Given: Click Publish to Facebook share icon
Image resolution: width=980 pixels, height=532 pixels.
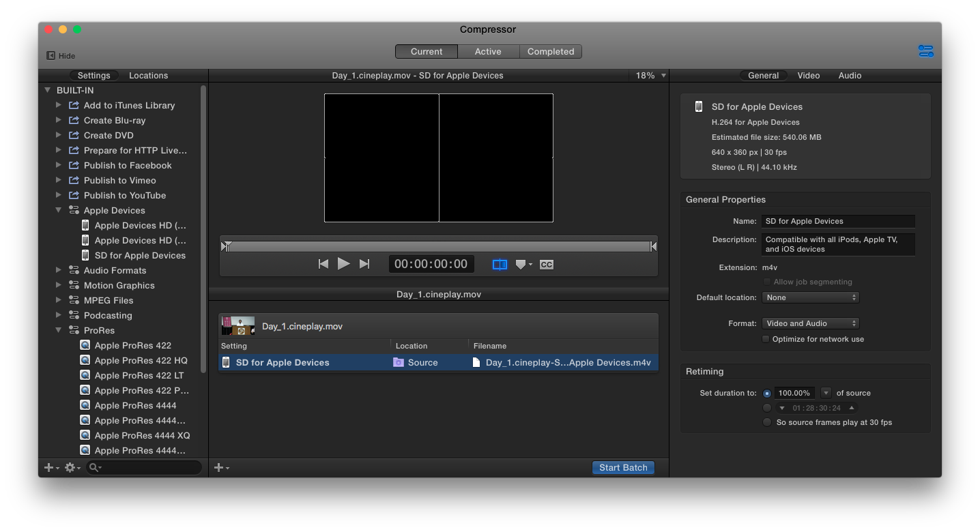Looking at the screenshot, I should (x=74, y=165).
